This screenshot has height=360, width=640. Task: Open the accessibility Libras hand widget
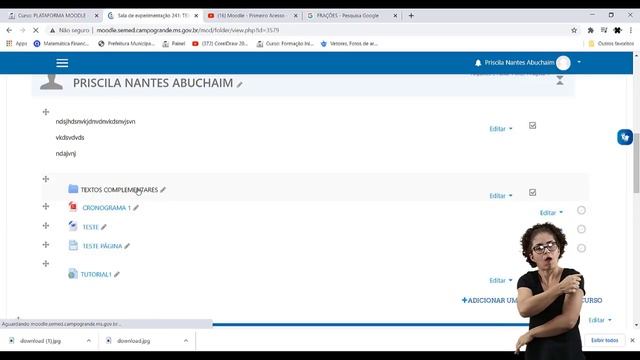pyautogui.click(x=625, y=137)
